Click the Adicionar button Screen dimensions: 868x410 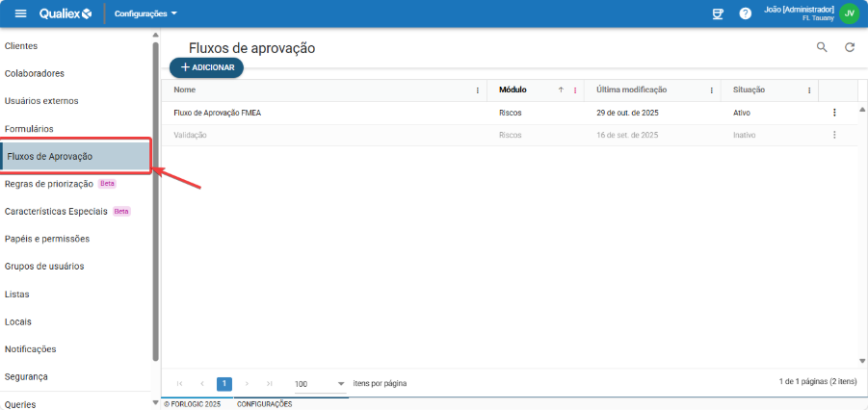(207, 68)
